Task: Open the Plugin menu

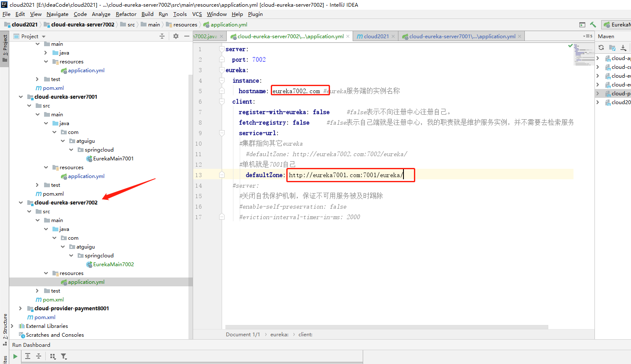Action: tap(255, 14)
